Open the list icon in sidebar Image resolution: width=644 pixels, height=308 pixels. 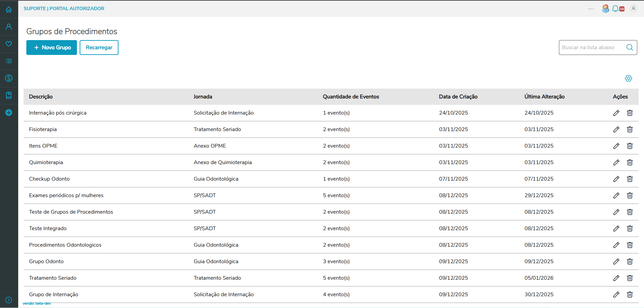point(9,61)
